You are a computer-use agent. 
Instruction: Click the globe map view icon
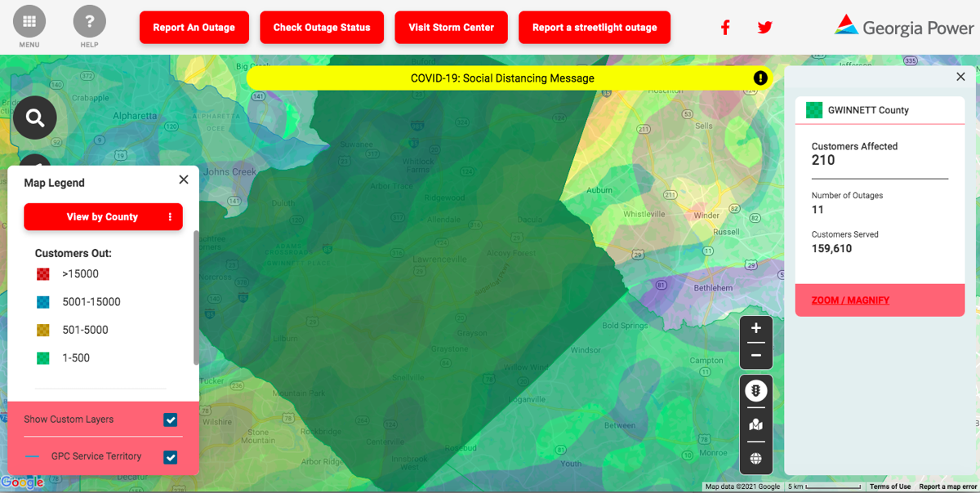(x=756, y=458)
